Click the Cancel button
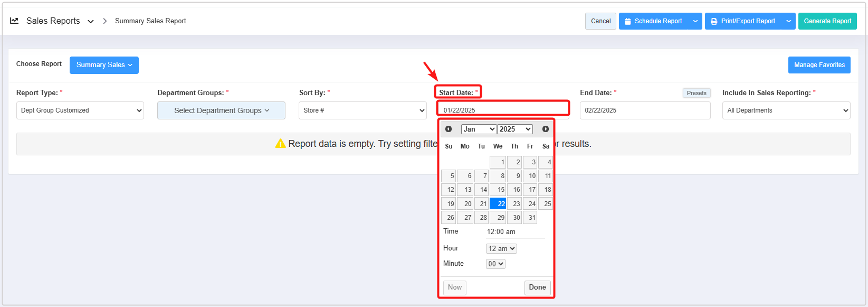Viewport: 868px width, 307px height. tap(600, 21)
